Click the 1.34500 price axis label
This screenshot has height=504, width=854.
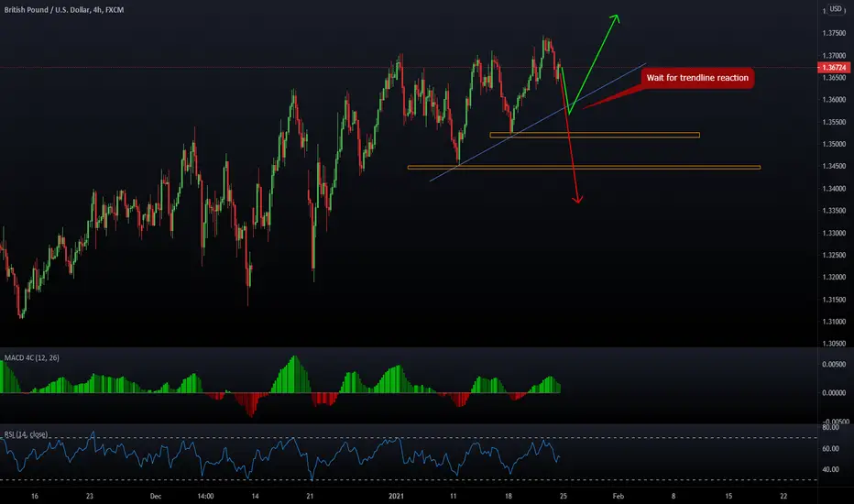834,166
